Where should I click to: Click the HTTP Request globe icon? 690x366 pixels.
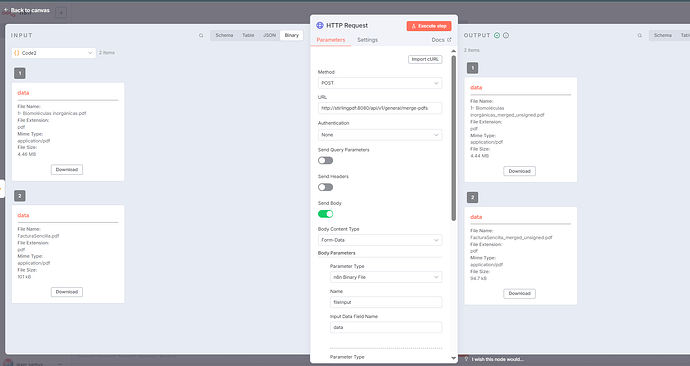tap(320, 26)
